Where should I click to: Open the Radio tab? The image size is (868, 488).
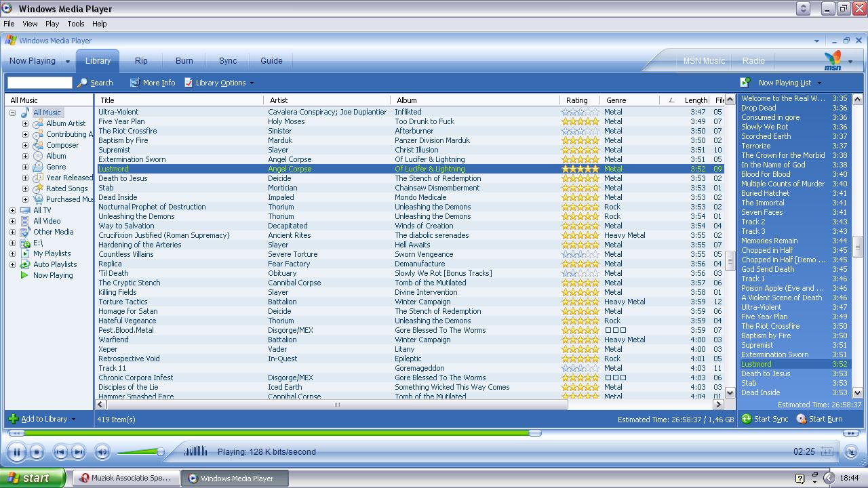point(753,60)
